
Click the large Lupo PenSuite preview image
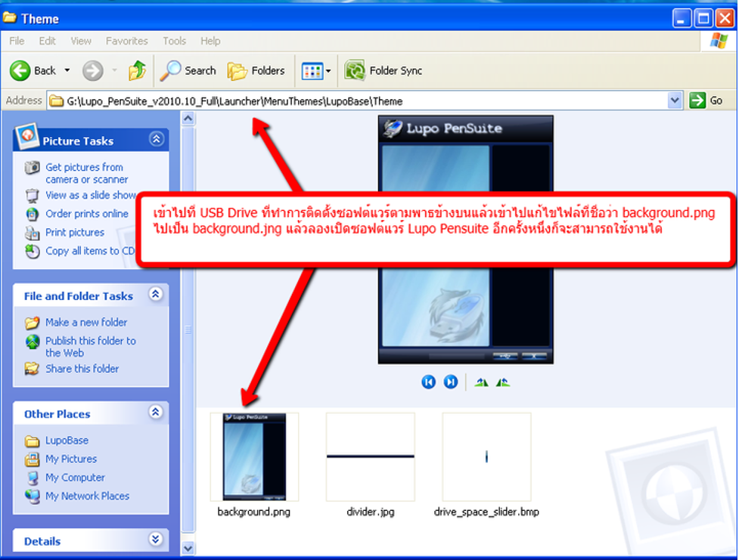click(466, 240)
